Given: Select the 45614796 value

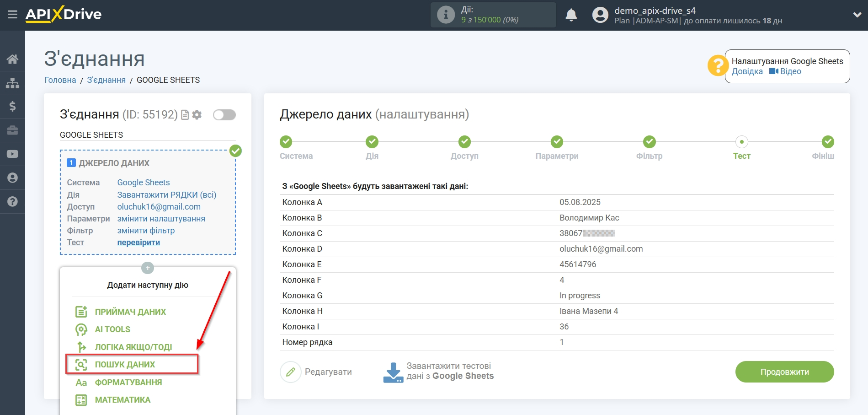Looking at the screenshot, I should point(578,264).
